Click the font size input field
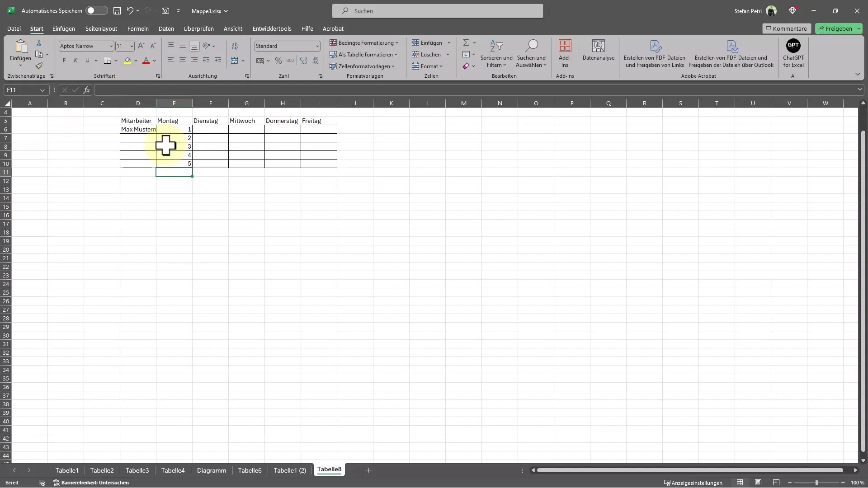The image size is (868, 488). point(123,46)
